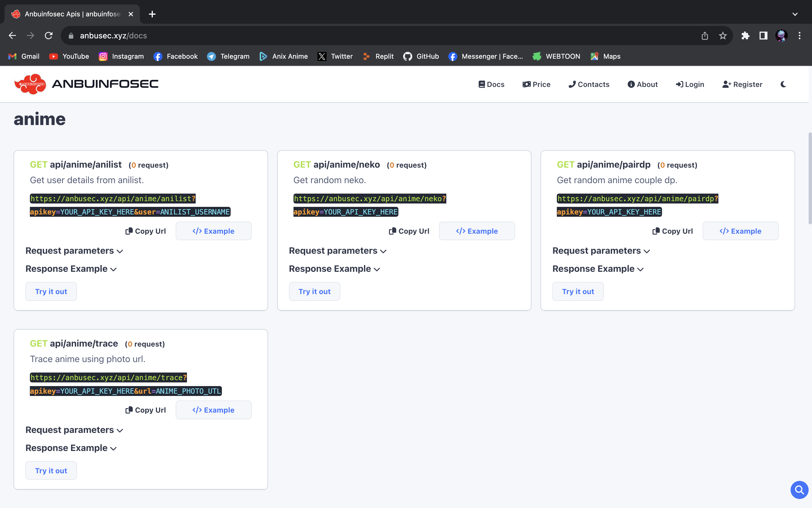Open the Price navigation item
The height and width of the screenshot is (508, 812).
pyautogui.click(x=536, y=84)
